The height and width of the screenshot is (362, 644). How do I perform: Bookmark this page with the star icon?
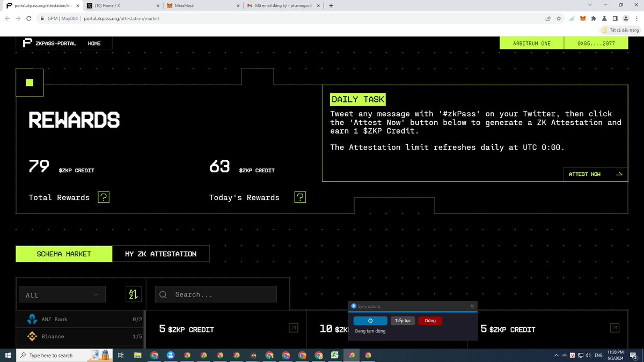pos(559,18)
